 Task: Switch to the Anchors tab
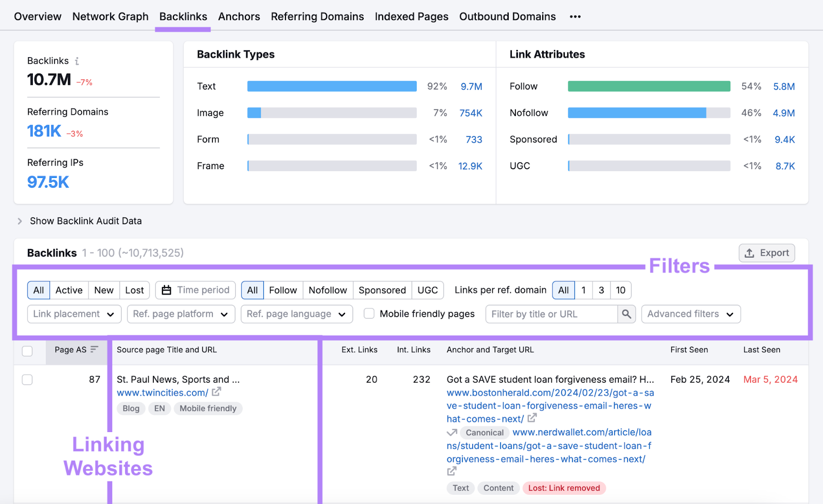pos(239,16)
